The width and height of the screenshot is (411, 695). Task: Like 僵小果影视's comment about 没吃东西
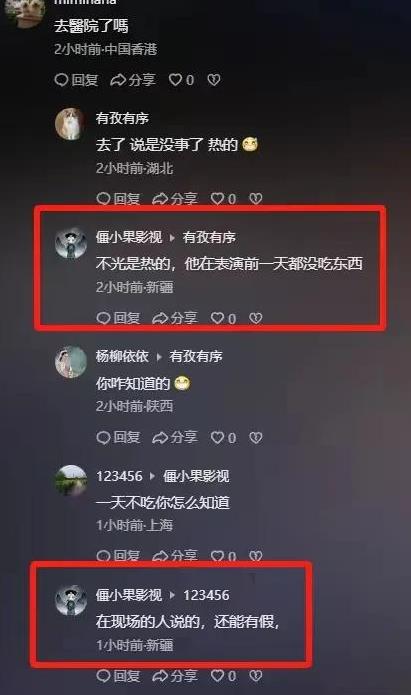coord(223,318)
